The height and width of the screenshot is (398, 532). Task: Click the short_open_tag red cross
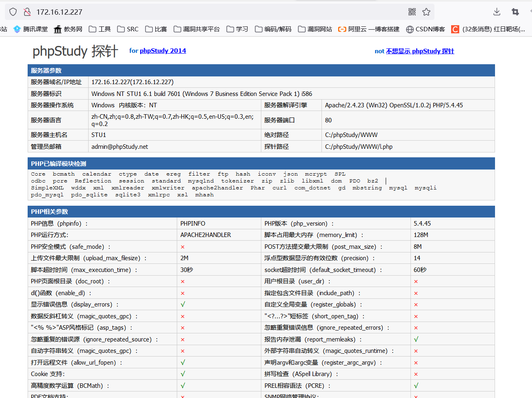pyautogui.click(x=416, y=316)
